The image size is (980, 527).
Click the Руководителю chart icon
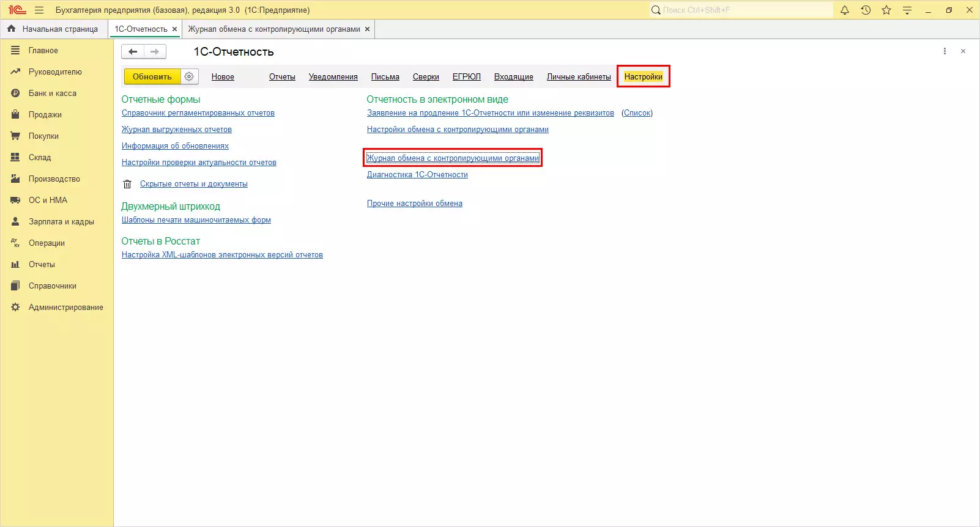tap(15, 72)
